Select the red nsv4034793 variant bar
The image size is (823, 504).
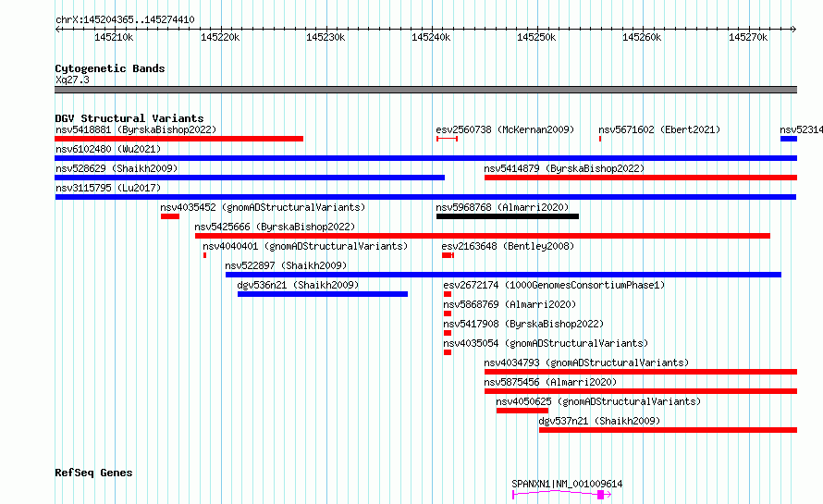641,372
